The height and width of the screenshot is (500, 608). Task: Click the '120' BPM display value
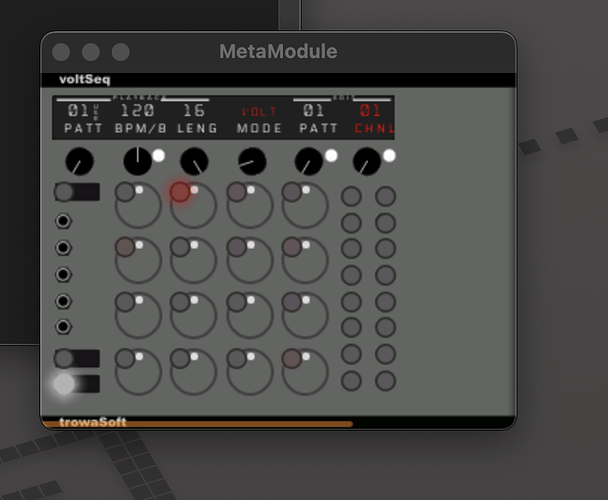(x=138, y=111)
